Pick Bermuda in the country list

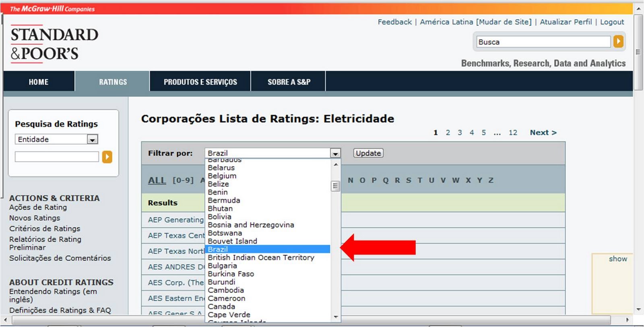267,200
